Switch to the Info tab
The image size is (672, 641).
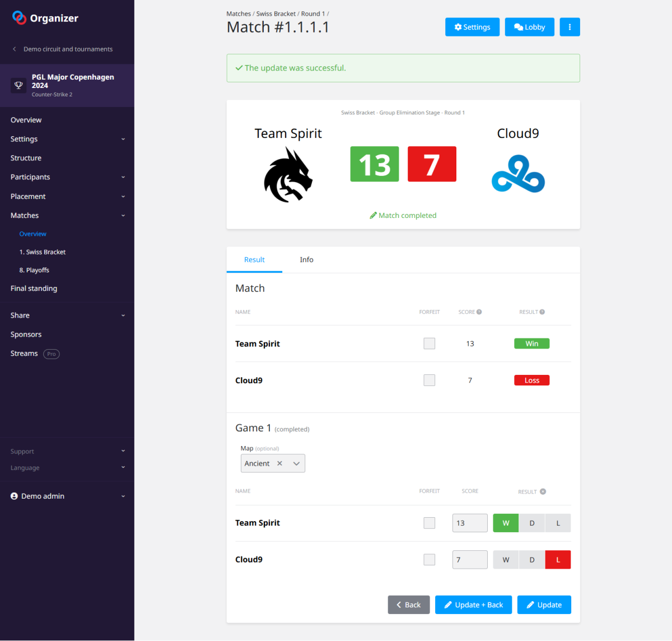coord(306,259)
